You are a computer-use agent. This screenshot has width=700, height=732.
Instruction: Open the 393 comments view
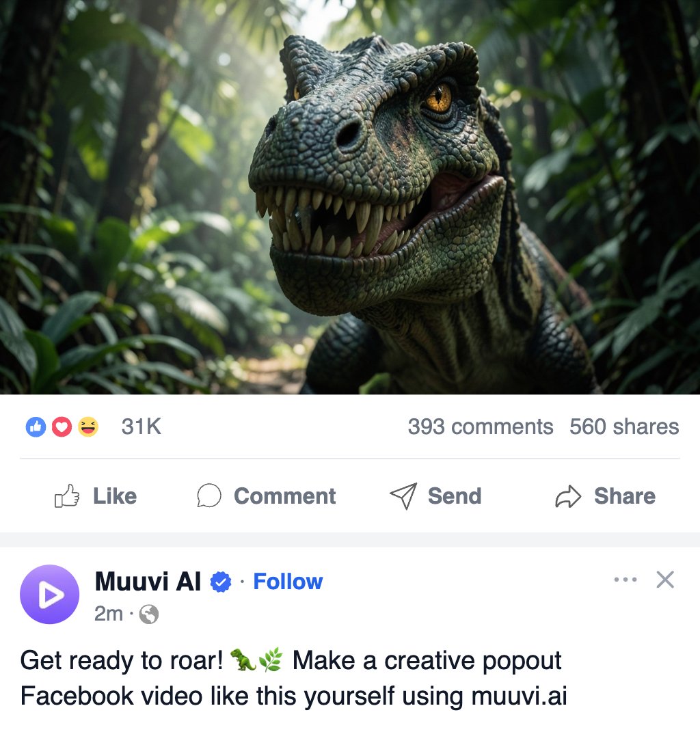480,426
